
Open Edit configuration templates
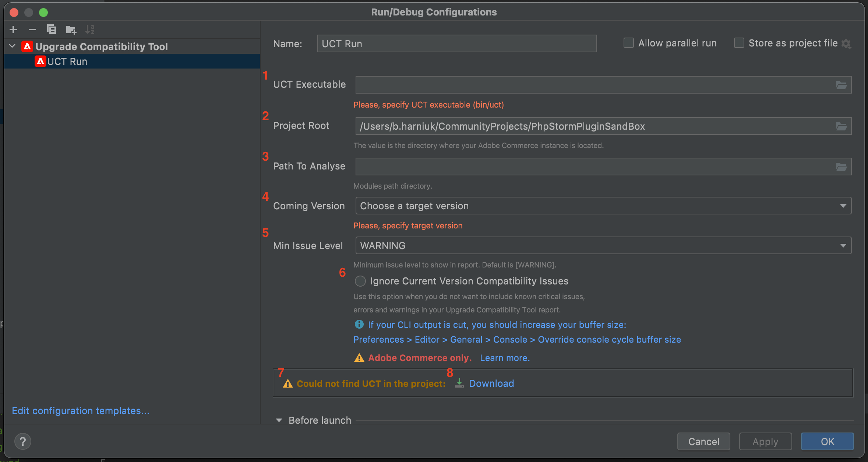click(x=80, y=410)
